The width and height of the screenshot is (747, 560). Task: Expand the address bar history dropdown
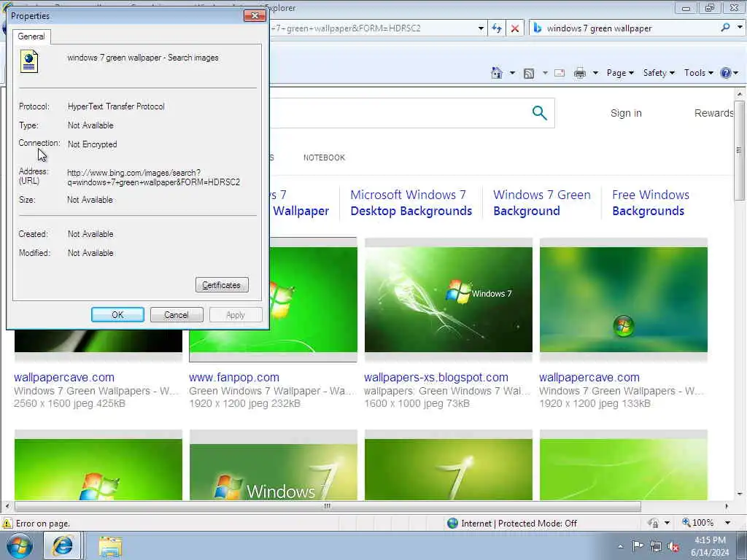(481, 28)
